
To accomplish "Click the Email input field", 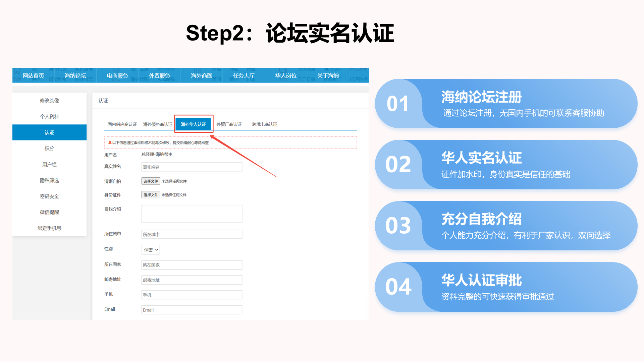I will click(192, 310).
